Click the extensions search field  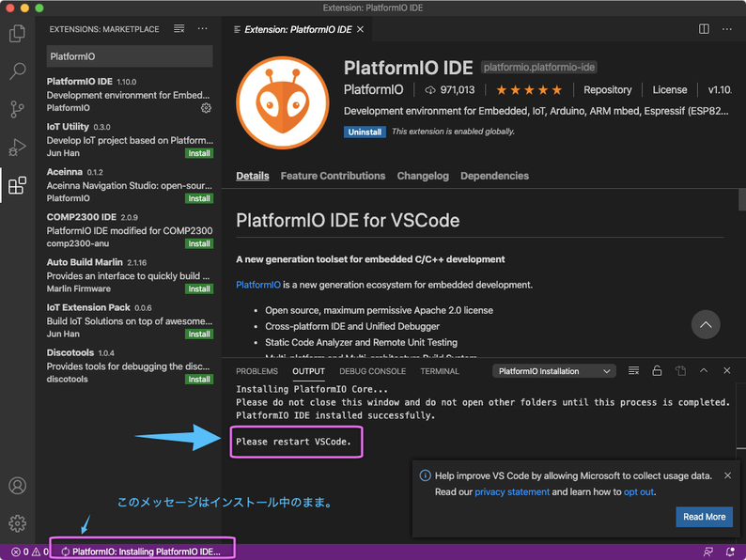click(130, 56)
